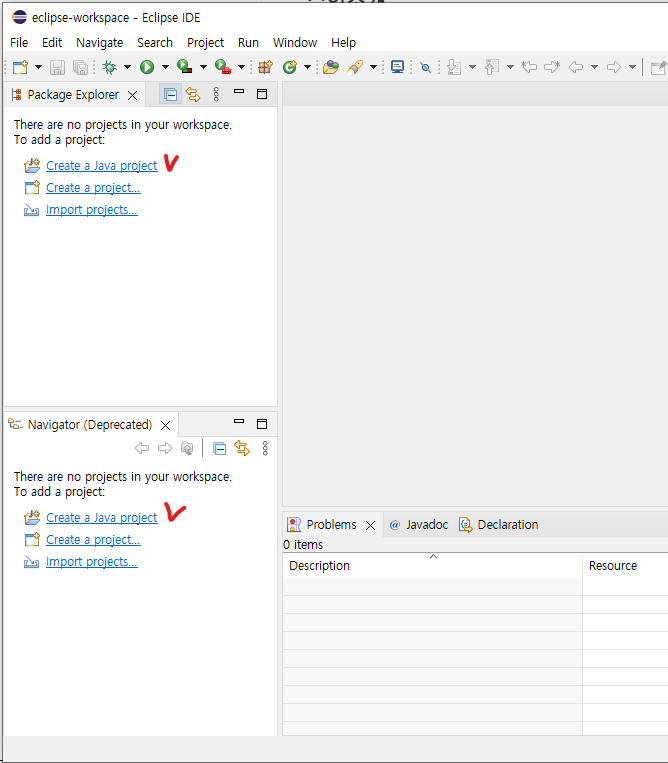Select the Package Explorer tab
This screenshot has width=668, height=763.
pyautogui.click(x=73, y=94)
